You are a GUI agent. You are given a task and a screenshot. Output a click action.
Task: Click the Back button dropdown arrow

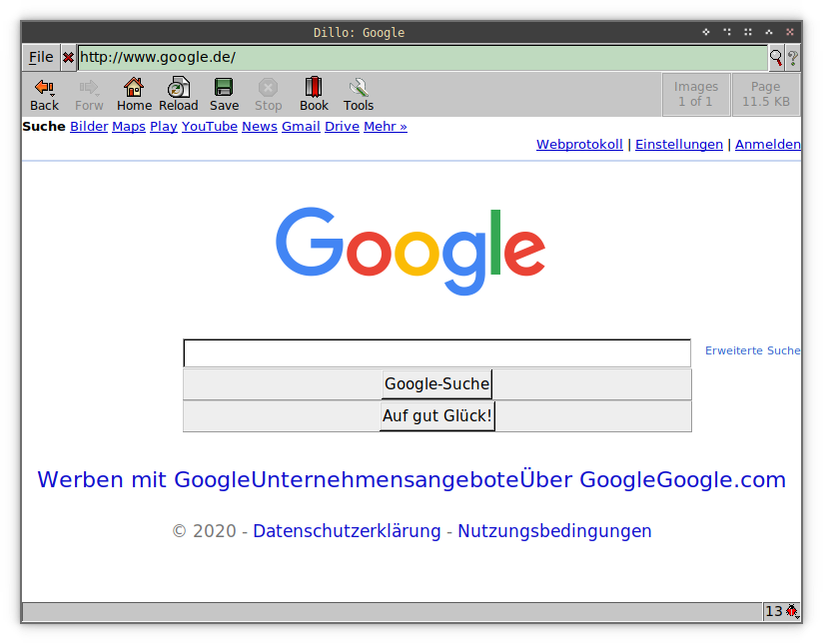coord(52,96)
